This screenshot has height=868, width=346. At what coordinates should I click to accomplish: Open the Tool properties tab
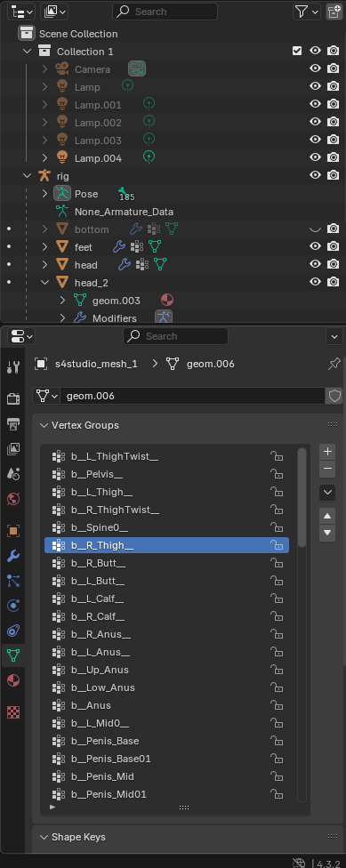tap(13, 366)
